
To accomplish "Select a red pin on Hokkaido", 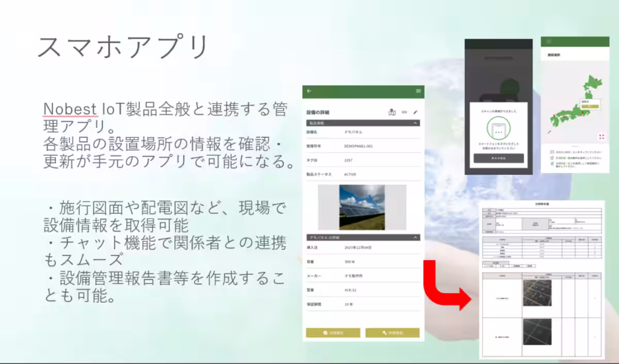I will click(x=597, y=79).
